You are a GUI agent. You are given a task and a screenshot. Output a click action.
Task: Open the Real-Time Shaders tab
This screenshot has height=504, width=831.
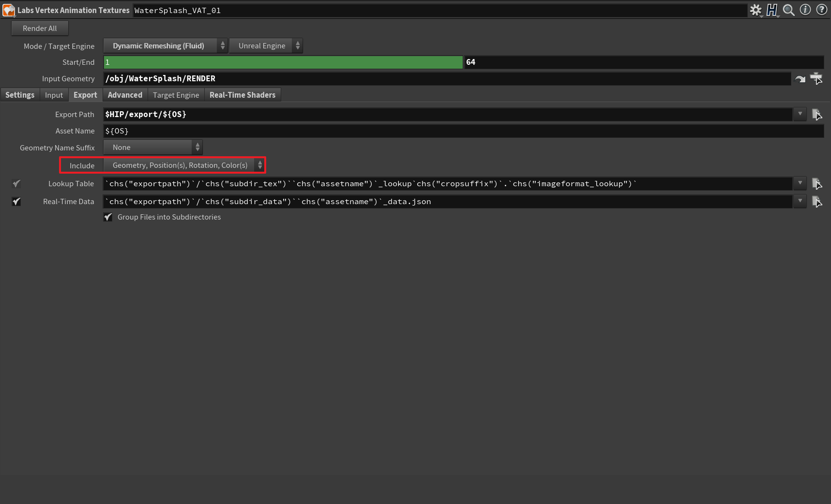tap(242, 95)
